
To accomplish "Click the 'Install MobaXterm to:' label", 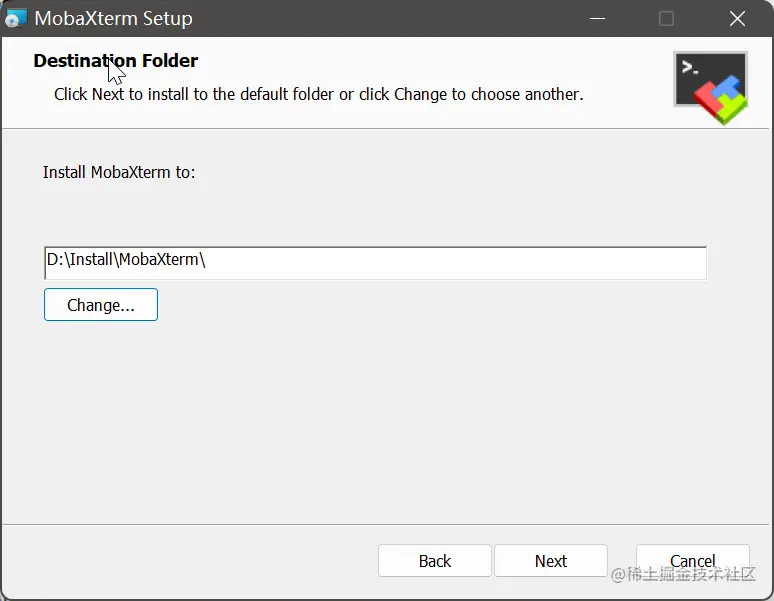I will click(x=119, y=172).
